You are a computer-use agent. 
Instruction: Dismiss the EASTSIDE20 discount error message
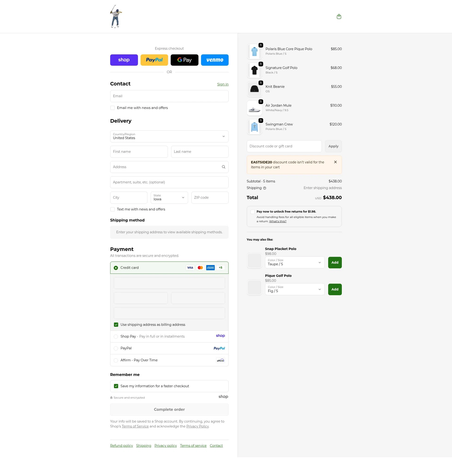click(335, 162)
